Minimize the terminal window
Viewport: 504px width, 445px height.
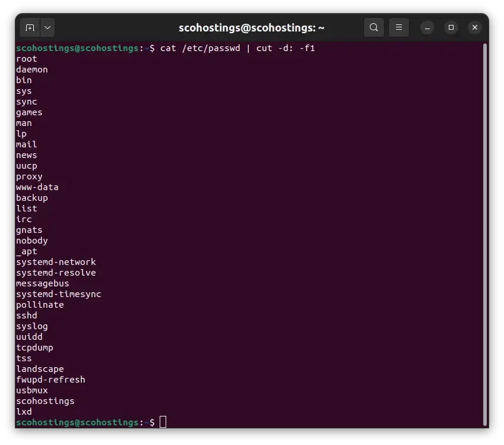click(x=427, y=27)
